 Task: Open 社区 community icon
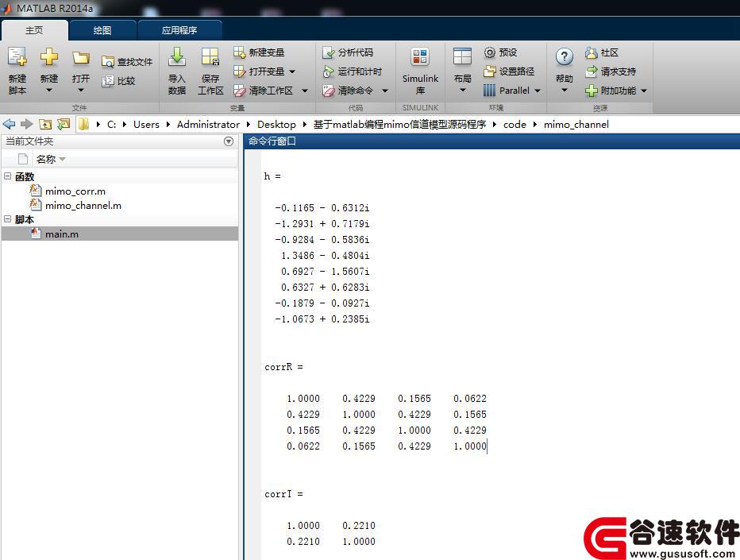coord(592,52)
